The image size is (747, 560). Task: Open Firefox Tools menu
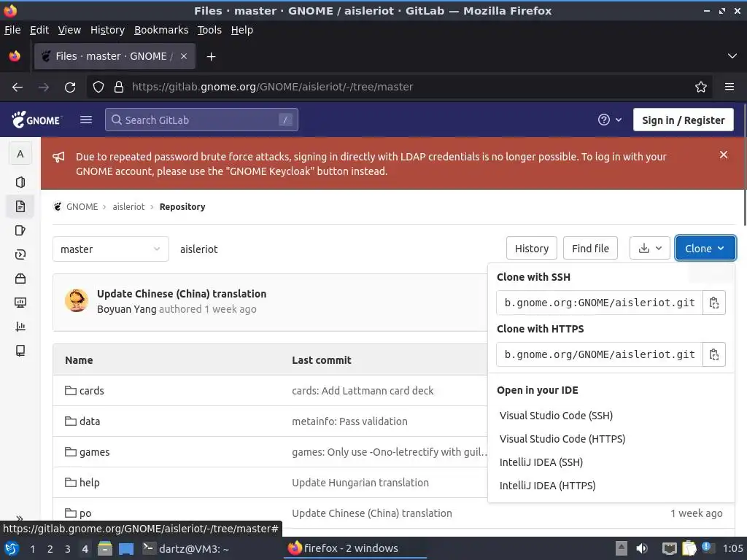point(209,30)
